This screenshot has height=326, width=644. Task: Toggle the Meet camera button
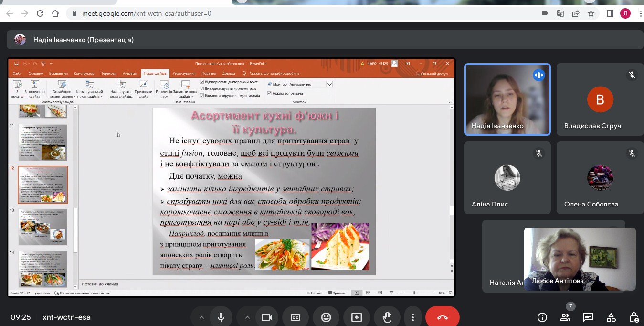(267, 317)
